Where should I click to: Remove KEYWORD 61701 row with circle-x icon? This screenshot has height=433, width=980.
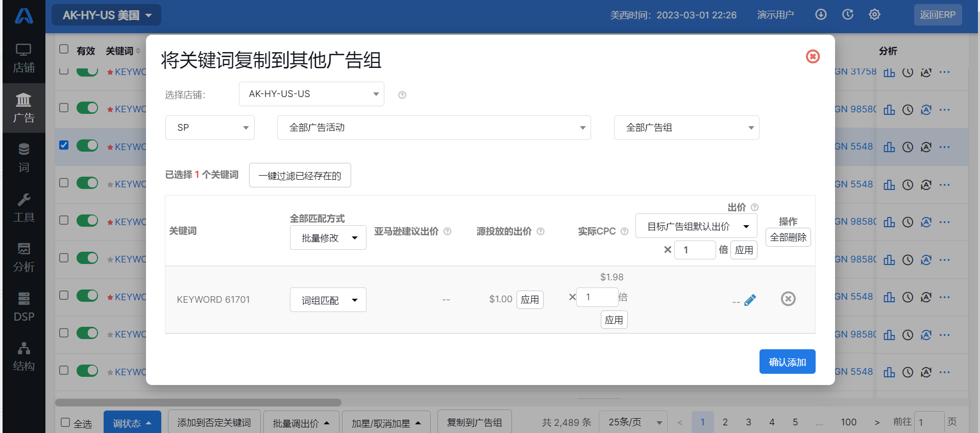click(788, 299)
